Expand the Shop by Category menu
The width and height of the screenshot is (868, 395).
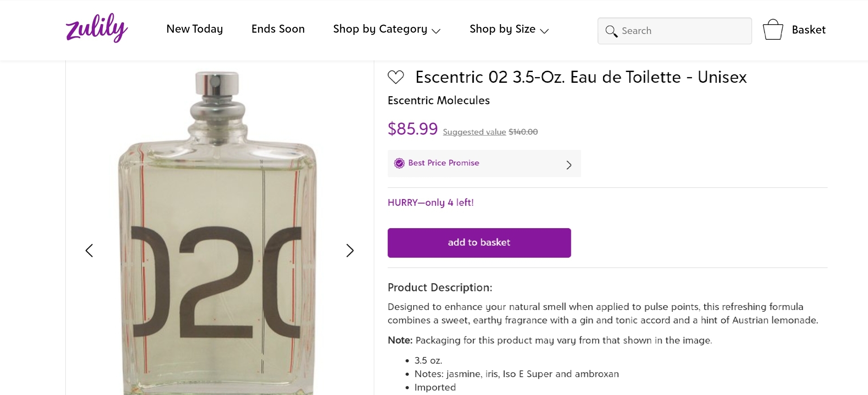pos(387,30)
